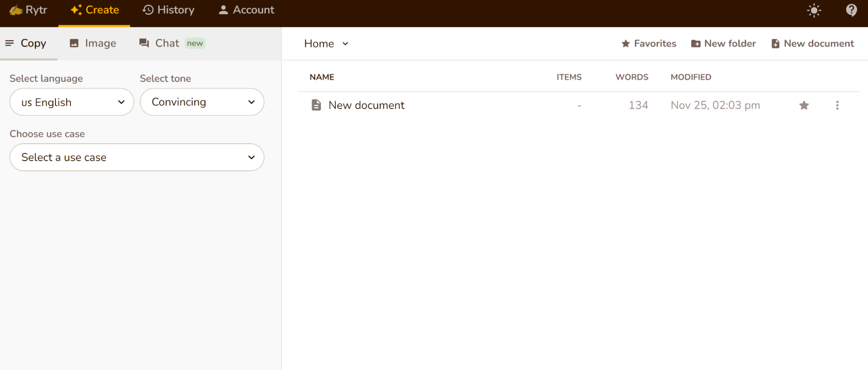Open the Select a use case dropdown
The height and width of the screenshot is (370, 868).
[137, 157]
